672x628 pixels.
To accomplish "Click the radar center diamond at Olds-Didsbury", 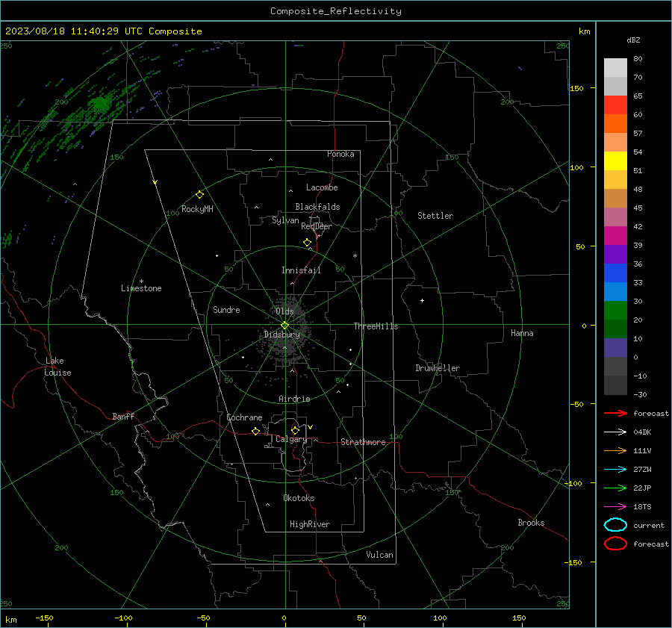I will pos(284,325).
